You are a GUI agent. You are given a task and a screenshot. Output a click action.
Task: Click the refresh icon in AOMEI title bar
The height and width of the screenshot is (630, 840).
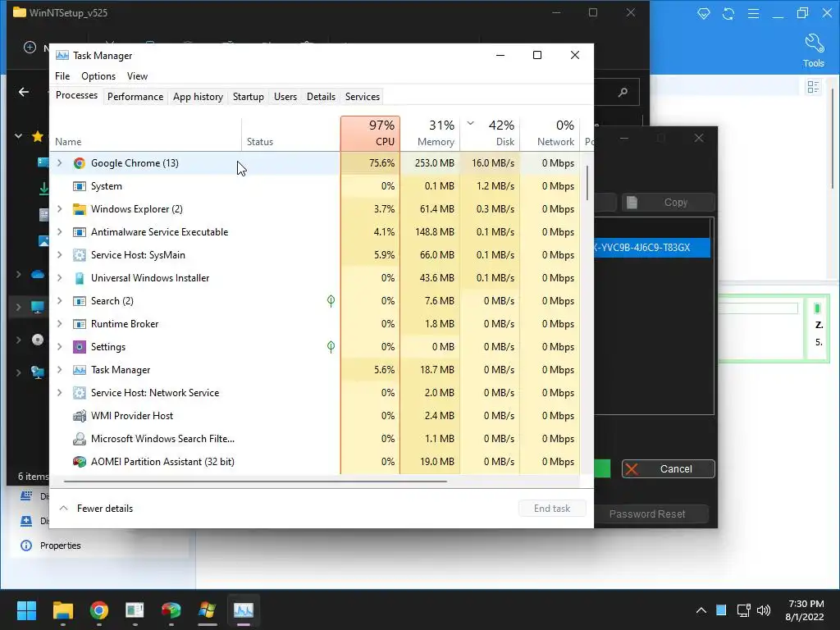(x=728, y=14)
